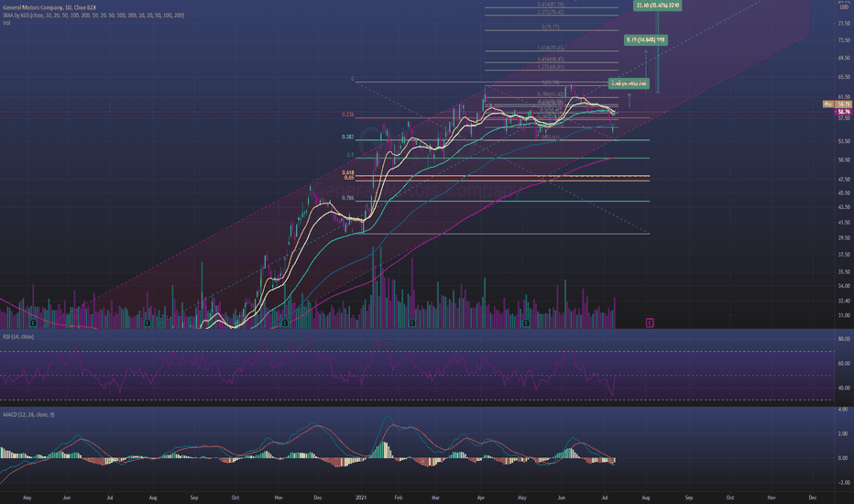
Task: Select the Vol indicator legend label
Action: (6, 23)
